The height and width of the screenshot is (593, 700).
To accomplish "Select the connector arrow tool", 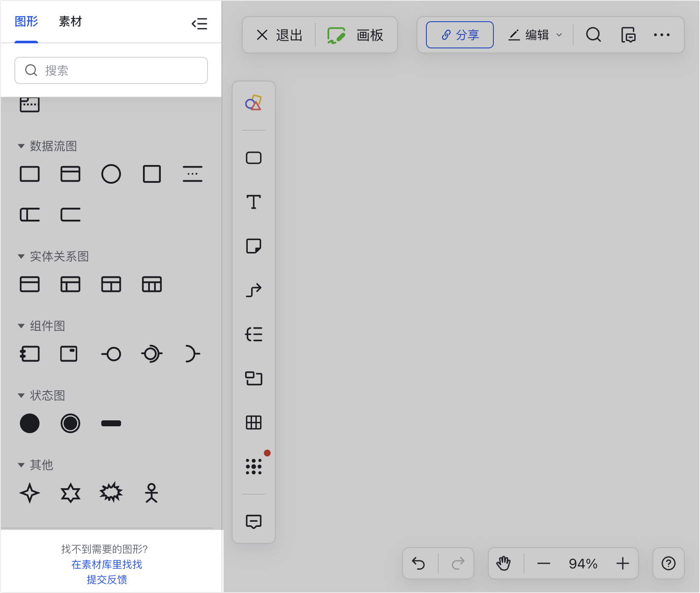I will pyautogui.click(x=254, y=290).
